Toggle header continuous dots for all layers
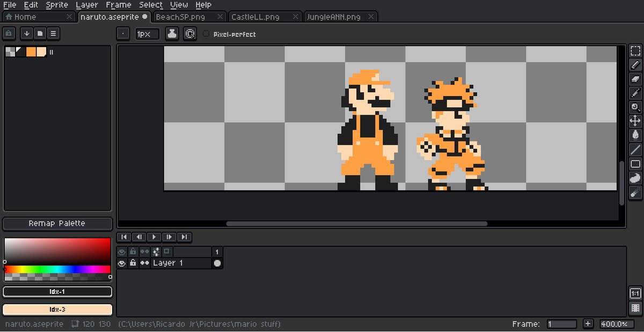Viewport: 644px width, 332px height. (x=144, y=252)
